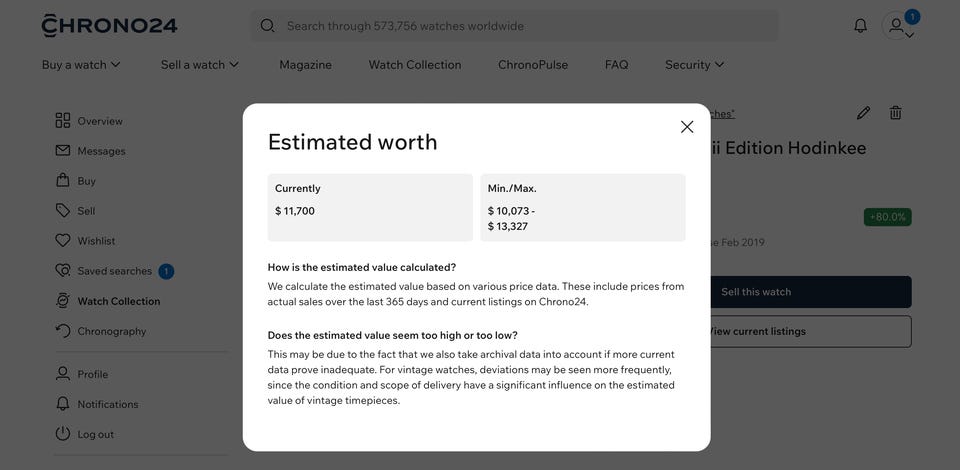Viewport: 960px width, 470px height.
Task: Click Log out in the sidebar
Action: point(95,434)
